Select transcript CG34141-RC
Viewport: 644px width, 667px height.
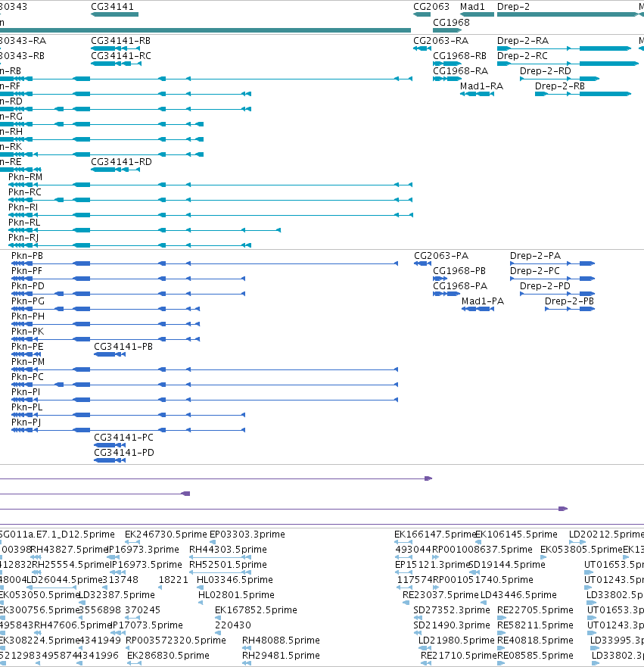[121, 56]
